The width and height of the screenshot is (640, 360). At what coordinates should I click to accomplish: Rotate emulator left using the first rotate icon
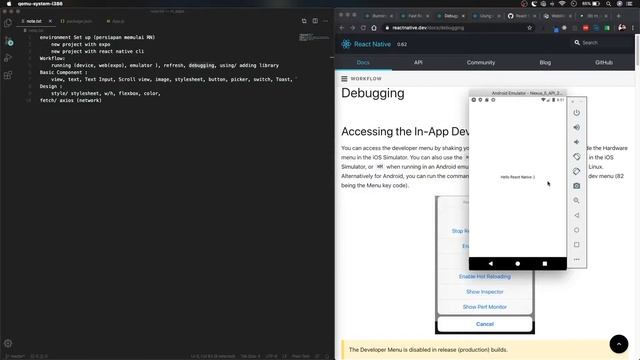(x=576, y=157)
